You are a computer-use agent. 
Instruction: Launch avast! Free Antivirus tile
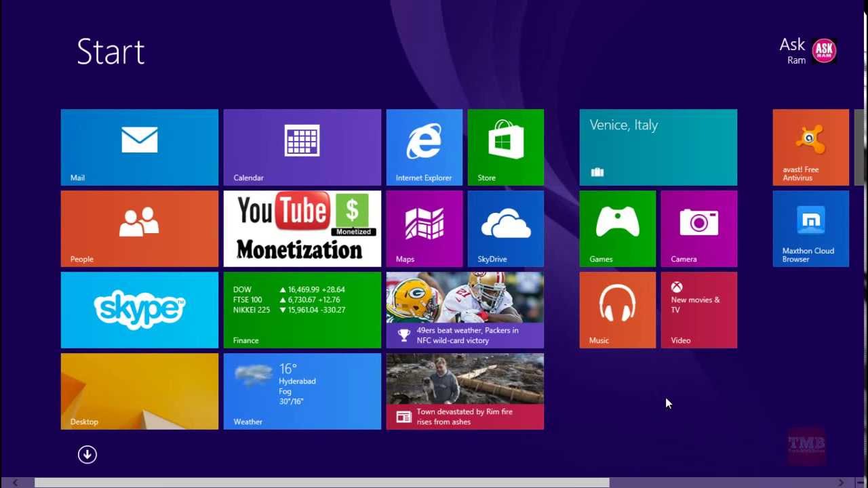811,147
